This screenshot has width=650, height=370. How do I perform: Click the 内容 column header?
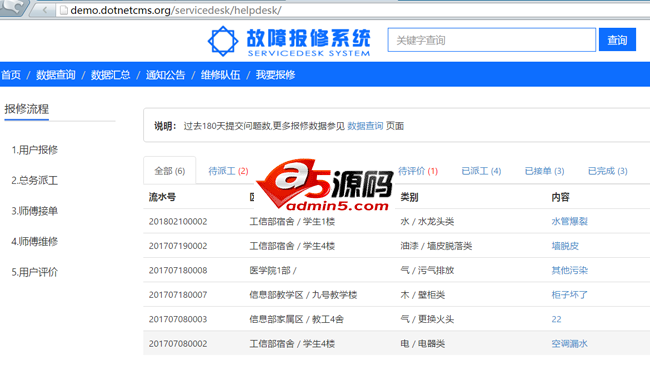click(560, 197)
